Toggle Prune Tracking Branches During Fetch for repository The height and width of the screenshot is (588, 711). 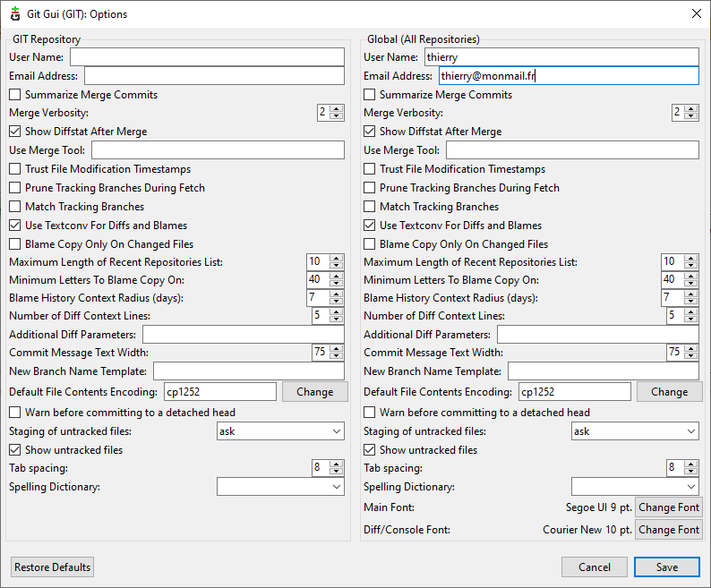(15, 188)
